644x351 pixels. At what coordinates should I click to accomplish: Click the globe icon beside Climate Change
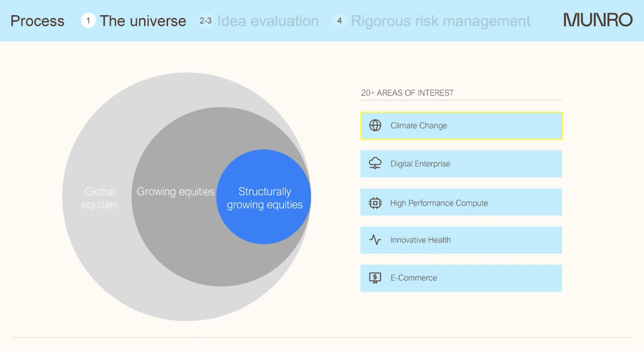point(375,126)
